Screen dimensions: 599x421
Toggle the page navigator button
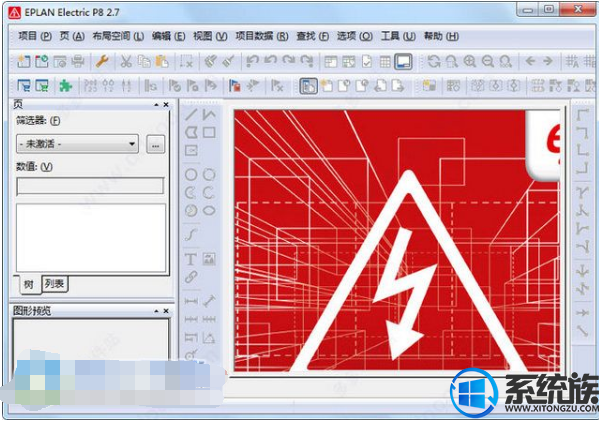(x=308, y=86)
